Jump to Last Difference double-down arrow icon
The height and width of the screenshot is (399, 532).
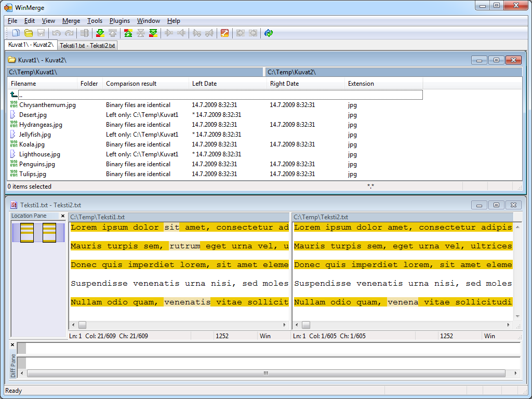tap(153, 33)
